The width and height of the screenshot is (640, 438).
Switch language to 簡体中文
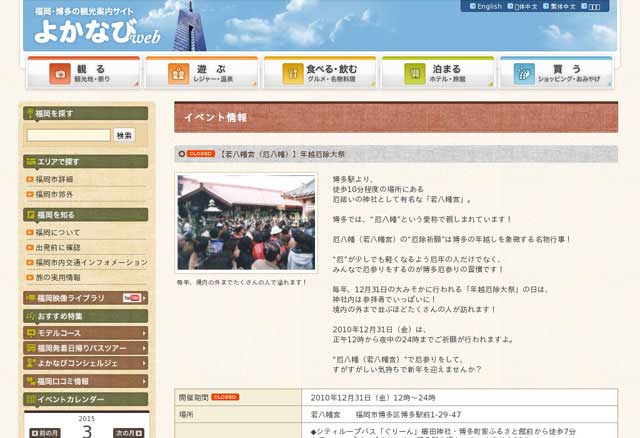[x=522, y=6]
